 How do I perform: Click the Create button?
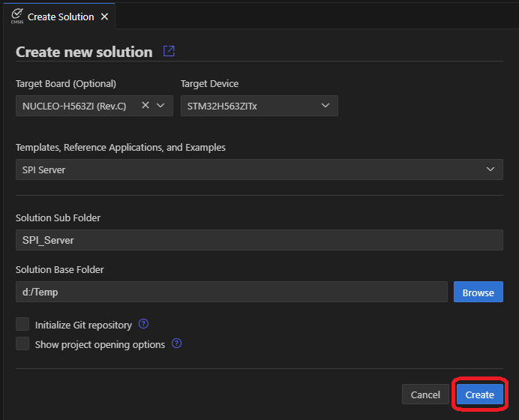(479, 394)
